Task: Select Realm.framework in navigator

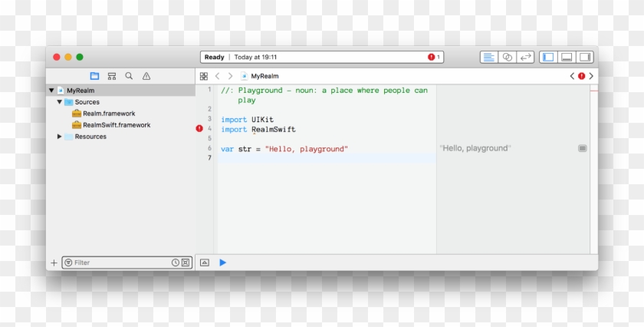Action: [108, 114]
